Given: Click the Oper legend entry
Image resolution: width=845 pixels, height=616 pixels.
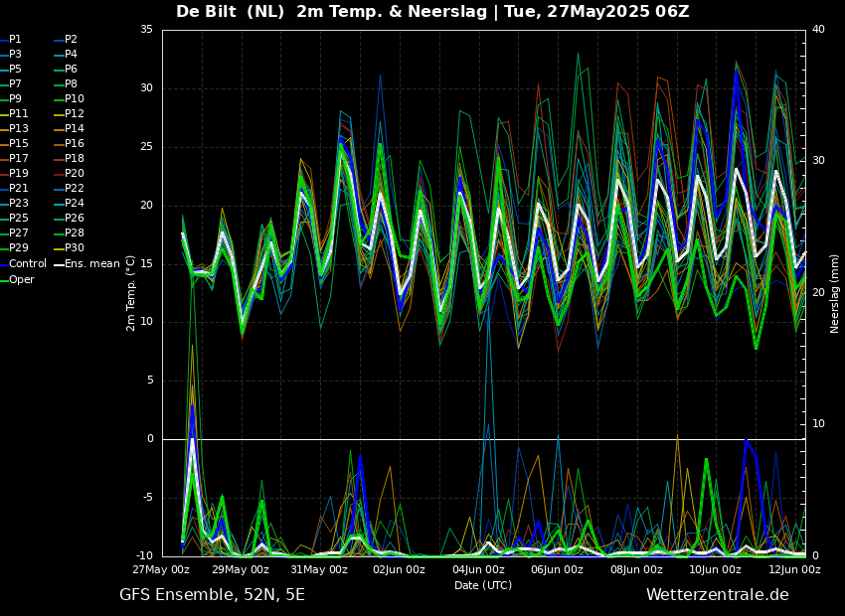Looking at the screenshot, I should pyautogui.click(x=21, y=279).
